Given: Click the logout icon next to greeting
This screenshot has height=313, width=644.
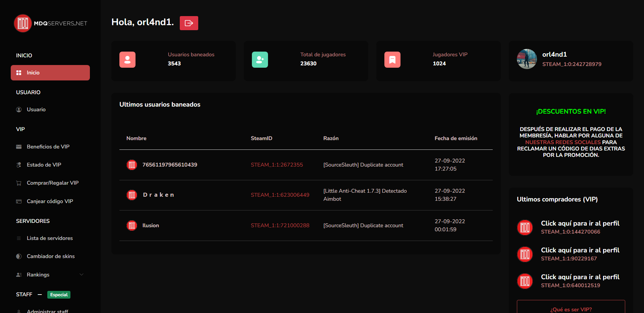Looking at the screenshot, I should tap(189, 23).
